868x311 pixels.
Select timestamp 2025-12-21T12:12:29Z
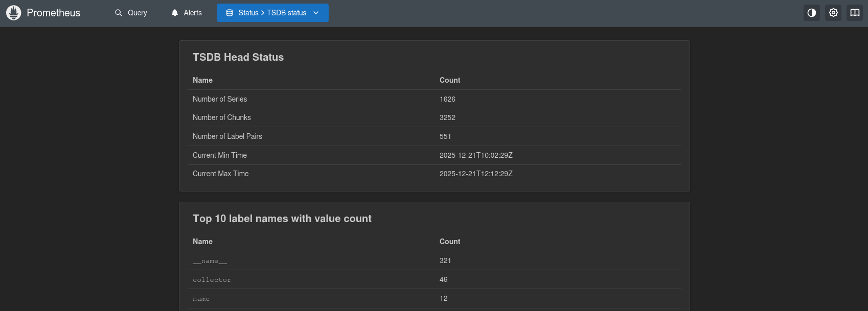click(476, 174)
